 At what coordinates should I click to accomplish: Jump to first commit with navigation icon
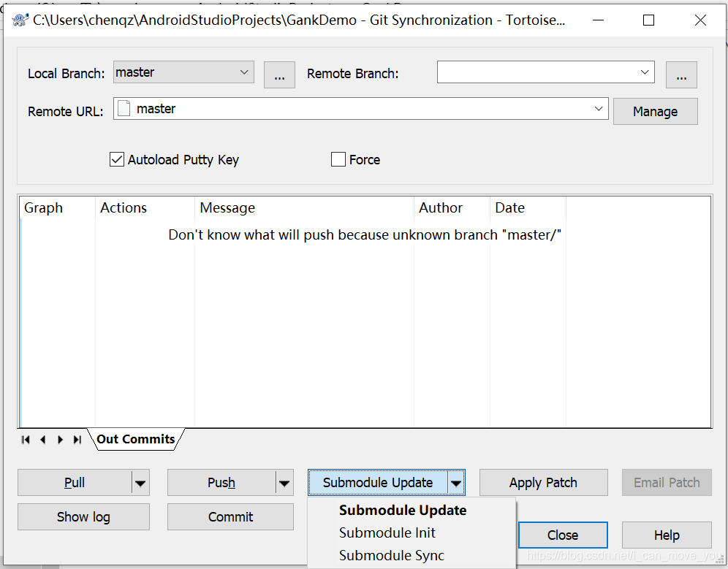25,439
